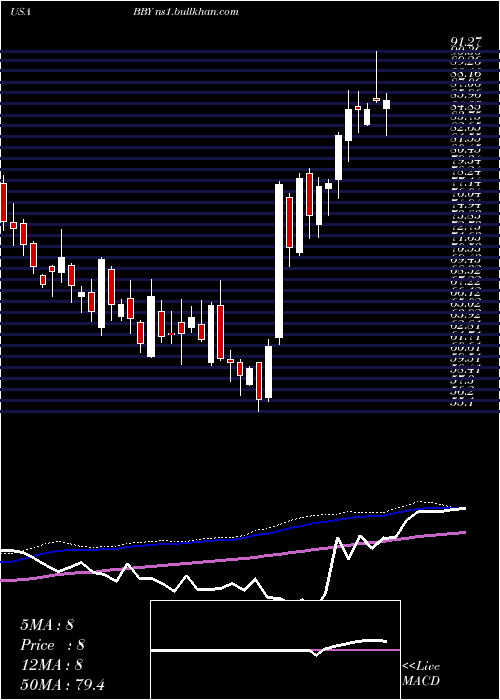
Task: Click the 5MA : 8 legend text
Action: [x=47, y=625]
